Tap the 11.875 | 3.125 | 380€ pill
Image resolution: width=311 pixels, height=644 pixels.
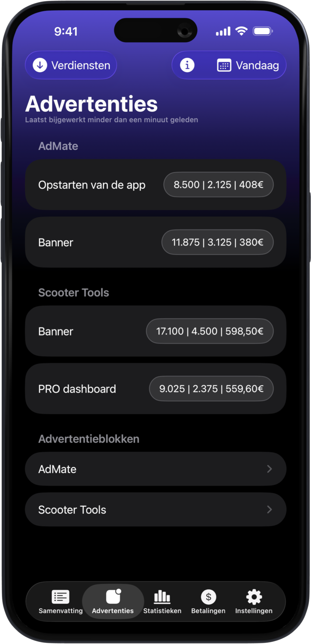tap(217, 242)
